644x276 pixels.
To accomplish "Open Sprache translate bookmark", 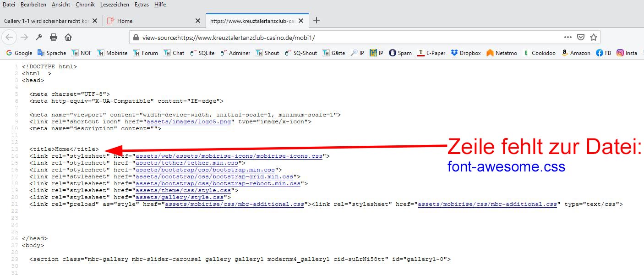I will [x=52, y=53].
